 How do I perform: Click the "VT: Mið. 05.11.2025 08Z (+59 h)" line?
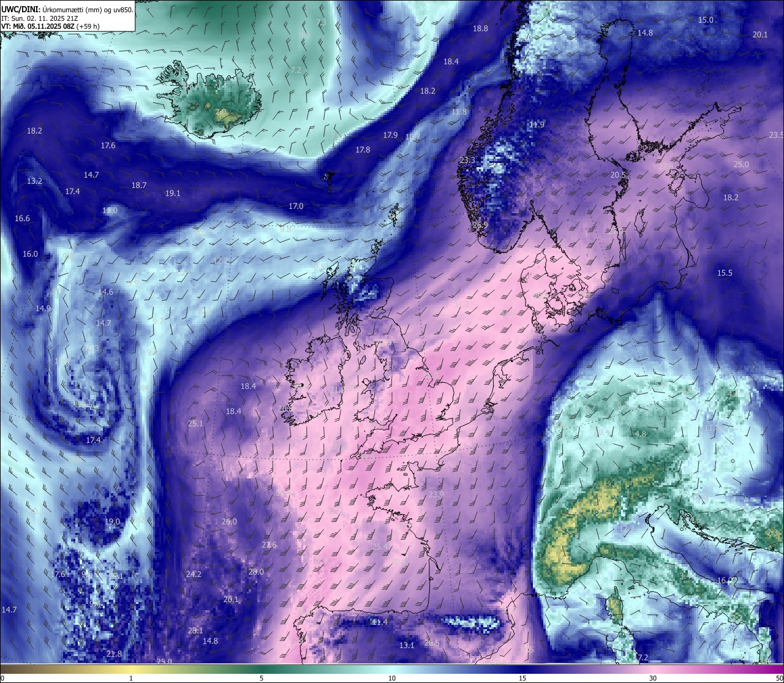click(51, 26)
